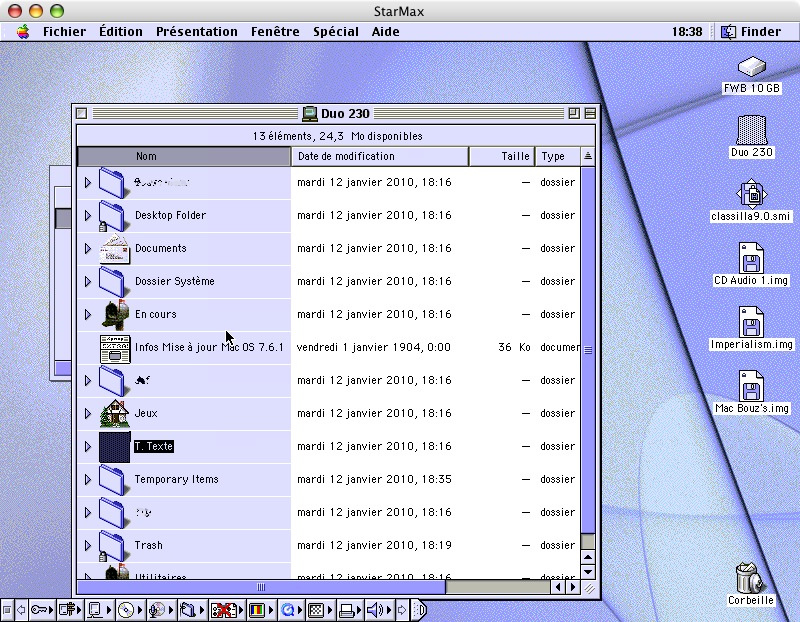
Task: Sort by the Taille column header
Action: coord(501,156)
